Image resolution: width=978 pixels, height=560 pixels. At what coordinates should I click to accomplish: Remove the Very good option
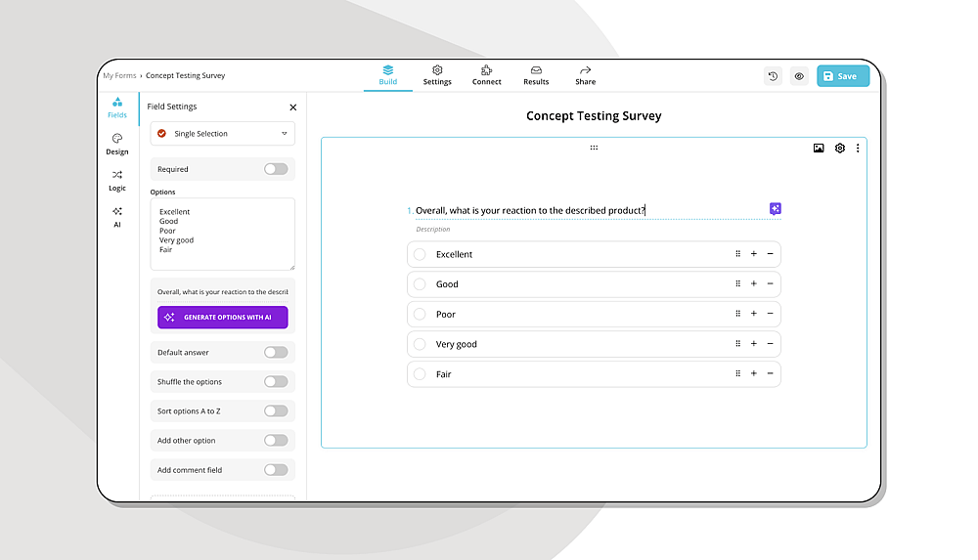[x=771, y=344]
